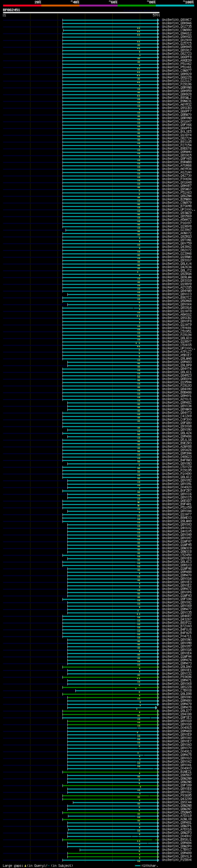Open hit UniRef100_Q9M481

click(177, 822)
